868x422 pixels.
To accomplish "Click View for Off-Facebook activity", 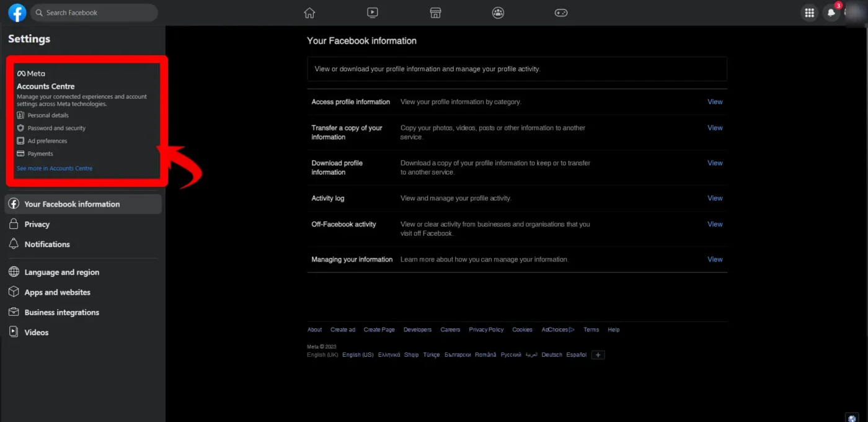I will pyautogui.click(x=715, y=224).
